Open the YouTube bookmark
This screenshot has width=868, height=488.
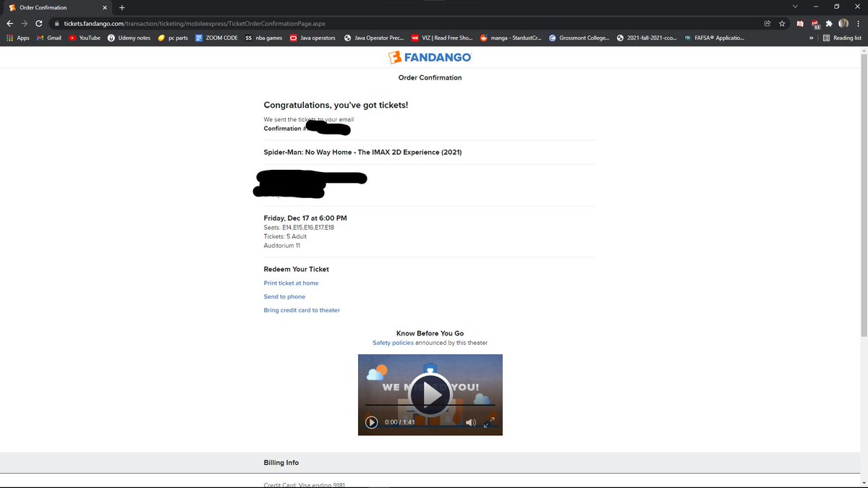click(85, 38)
